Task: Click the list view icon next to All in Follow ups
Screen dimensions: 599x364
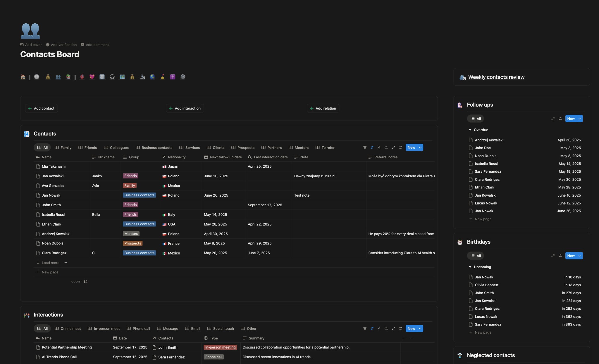Action: pos(472,119)
